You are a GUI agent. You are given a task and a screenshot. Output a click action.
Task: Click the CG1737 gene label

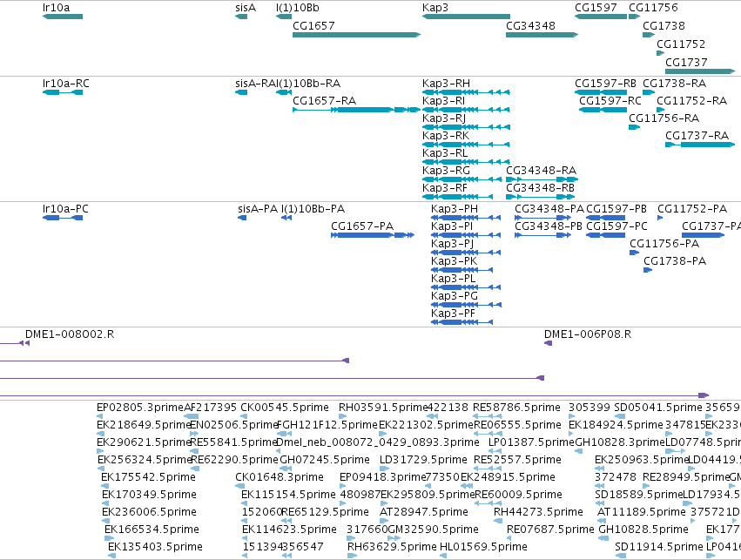pos(686,62)
